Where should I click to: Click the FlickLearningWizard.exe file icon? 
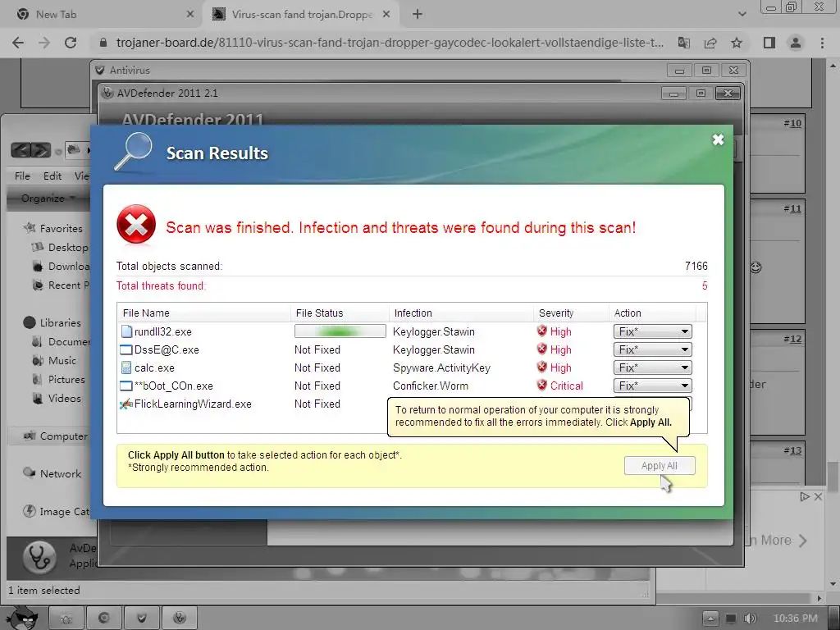(126, 404)
